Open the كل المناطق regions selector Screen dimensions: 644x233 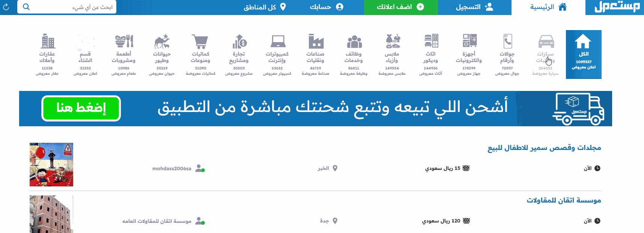pos(265,7)
